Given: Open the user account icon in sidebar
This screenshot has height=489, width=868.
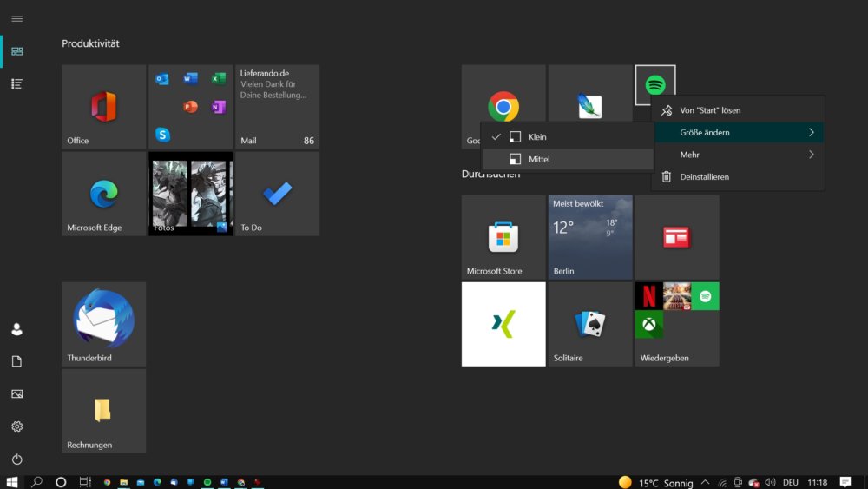Looking at the screenshot, I should tap(17, 329).
